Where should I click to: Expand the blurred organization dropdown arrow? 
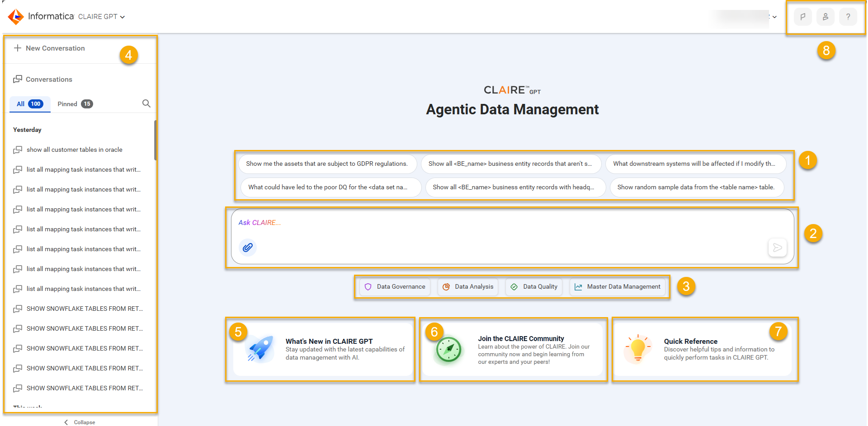pos(774,17)
